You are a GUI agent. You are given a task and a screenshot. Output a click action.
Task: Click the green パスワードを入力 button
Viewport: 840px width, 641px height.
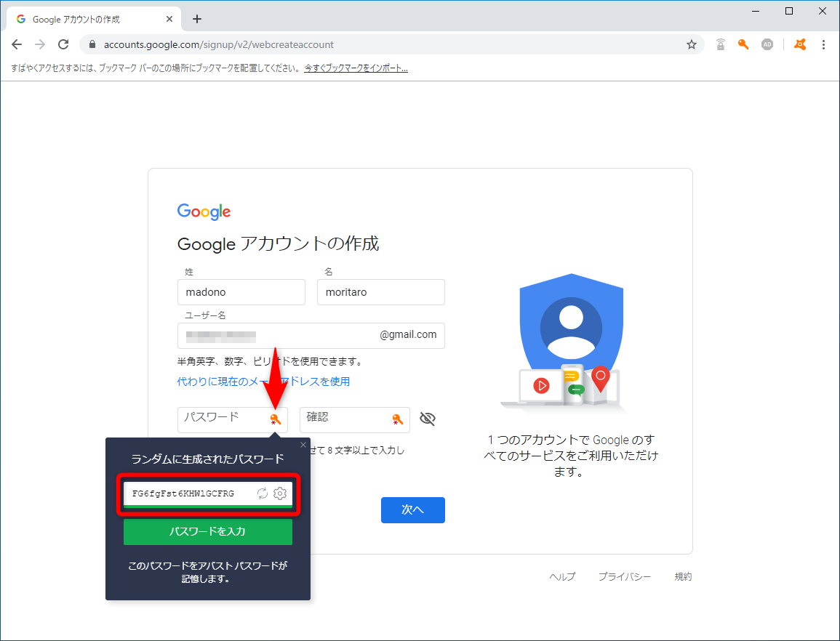207,531
